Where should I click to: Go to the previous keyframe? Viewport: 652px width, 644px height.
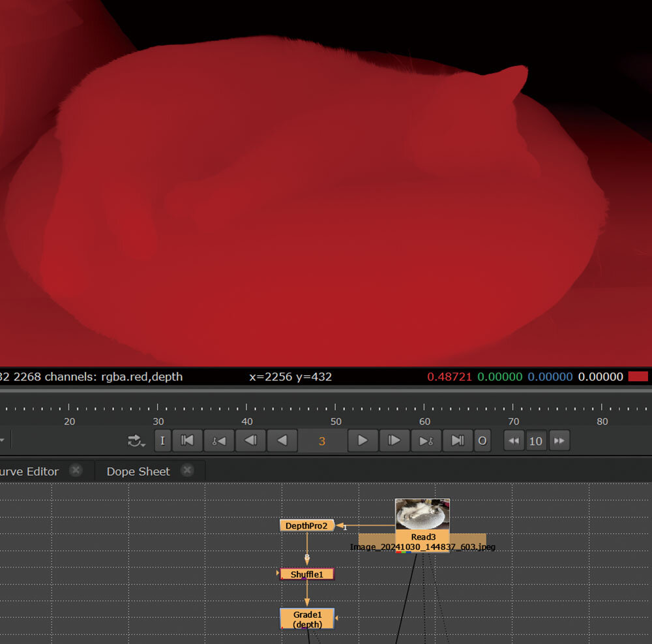(x=218, y=441)
